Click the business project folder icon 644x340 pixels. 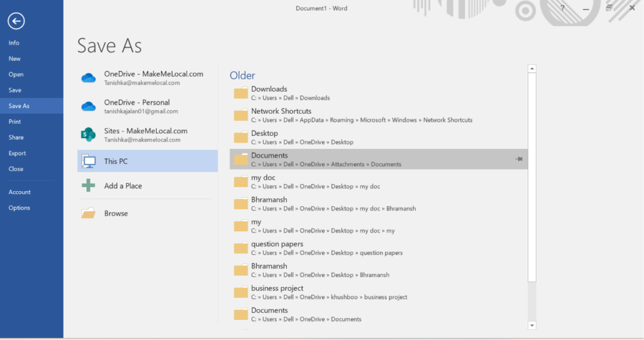[x=241, y=292]
